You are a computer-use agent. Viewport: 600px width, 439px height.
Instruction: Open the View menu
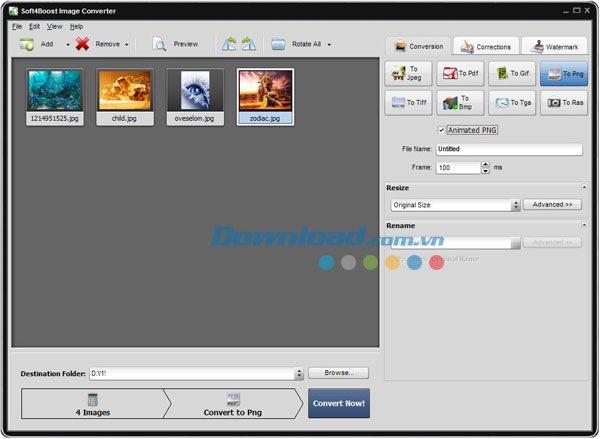(x=55, y=26)
